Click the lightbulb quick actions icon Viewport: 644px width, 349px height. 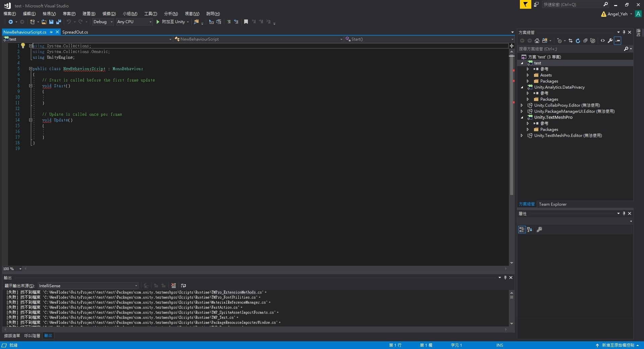click(23, 46)
